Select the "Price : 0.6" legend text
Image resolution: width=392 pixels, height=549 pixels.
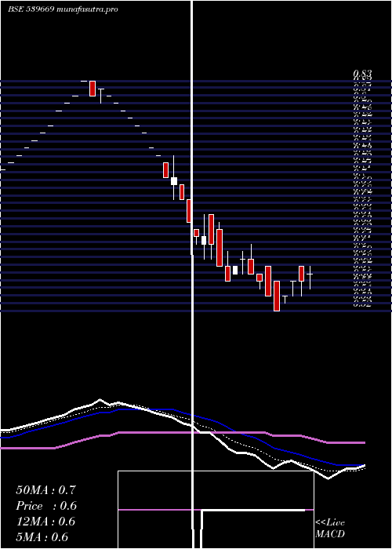[46, 506]
